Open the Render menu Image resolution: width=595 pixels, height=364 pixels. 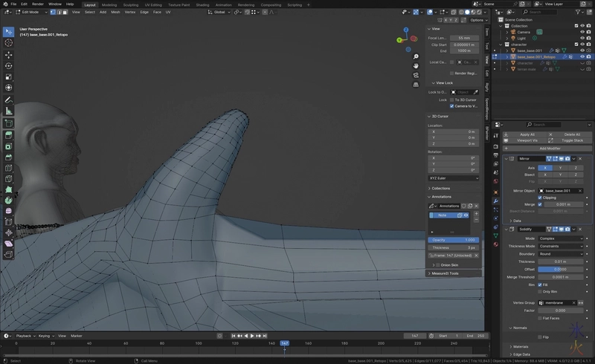(36, 4)
